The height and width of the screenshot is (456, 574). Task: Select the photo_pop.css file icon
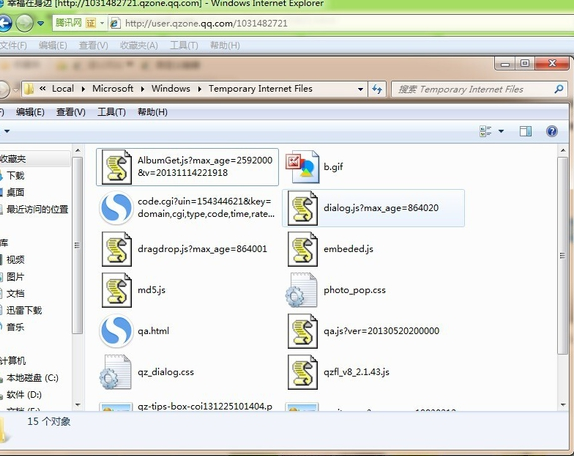(302, 290)
